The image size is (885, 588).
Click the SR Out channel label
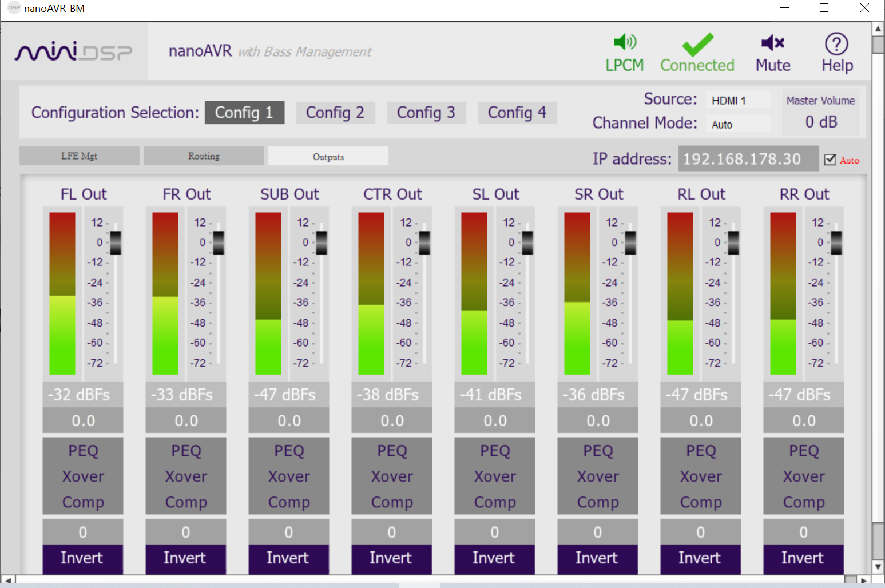click(598, 194)
